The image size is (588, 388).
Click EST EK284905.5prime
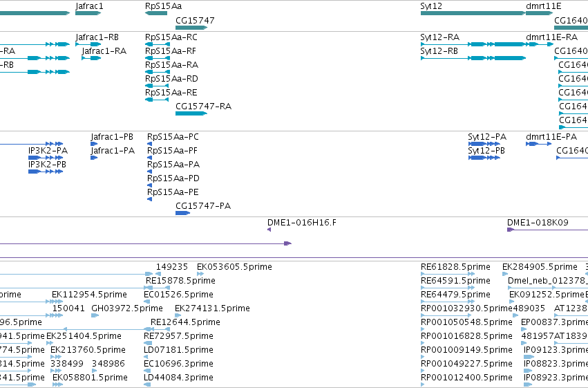[540, 267]
